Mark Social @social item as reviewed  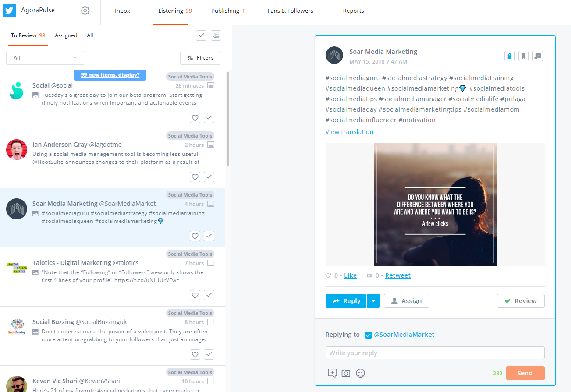(209, 118)
